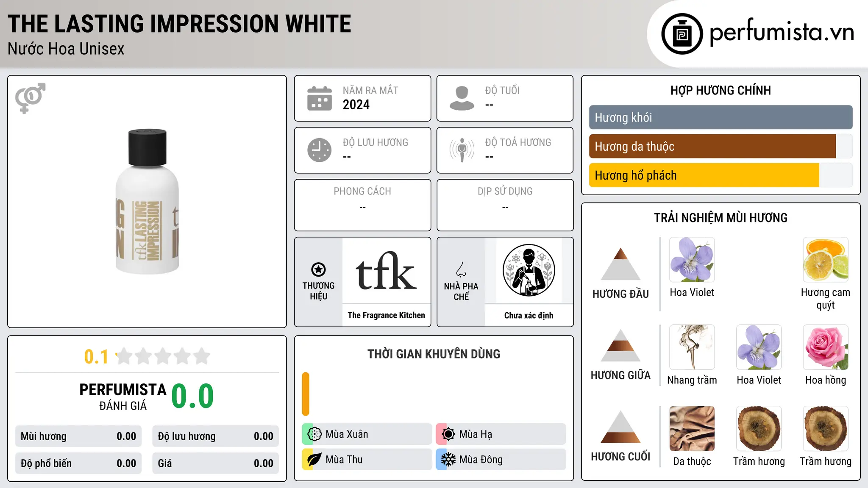Image resolution: width=868 pixels, height=488 pixels.
Task: Click the Hương khói accord bar
Action: 721,117
